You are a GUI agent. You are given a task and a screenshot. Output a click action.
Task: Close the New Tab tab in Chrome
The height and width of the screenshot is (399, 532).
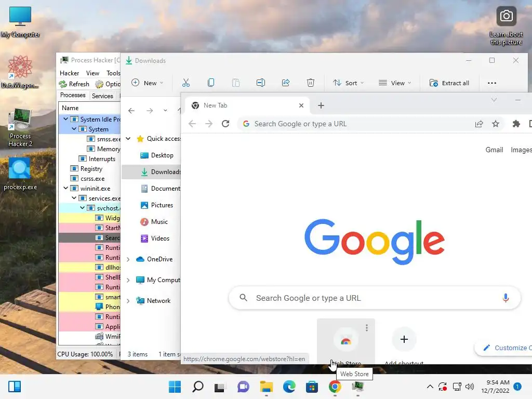coord(301,105)
